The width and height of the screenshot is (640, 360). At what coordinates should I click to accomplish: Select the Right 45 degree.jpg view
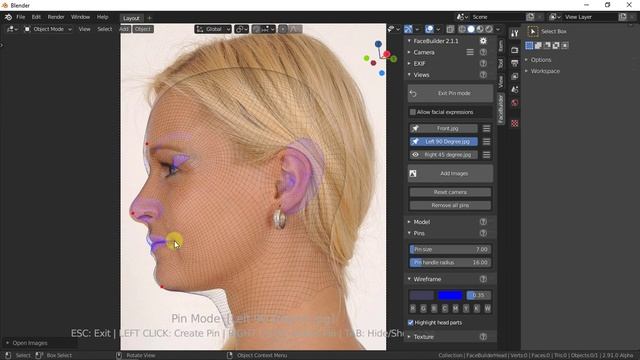pos(444,155)
